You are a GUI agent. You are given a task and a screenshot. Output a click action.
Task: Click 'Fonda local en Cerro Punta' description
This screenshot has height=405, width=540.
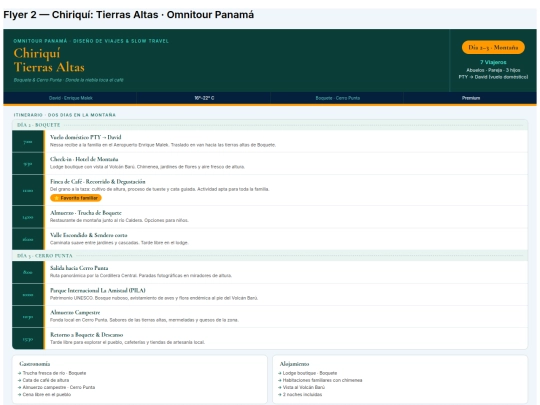click(x=144, y=320)
